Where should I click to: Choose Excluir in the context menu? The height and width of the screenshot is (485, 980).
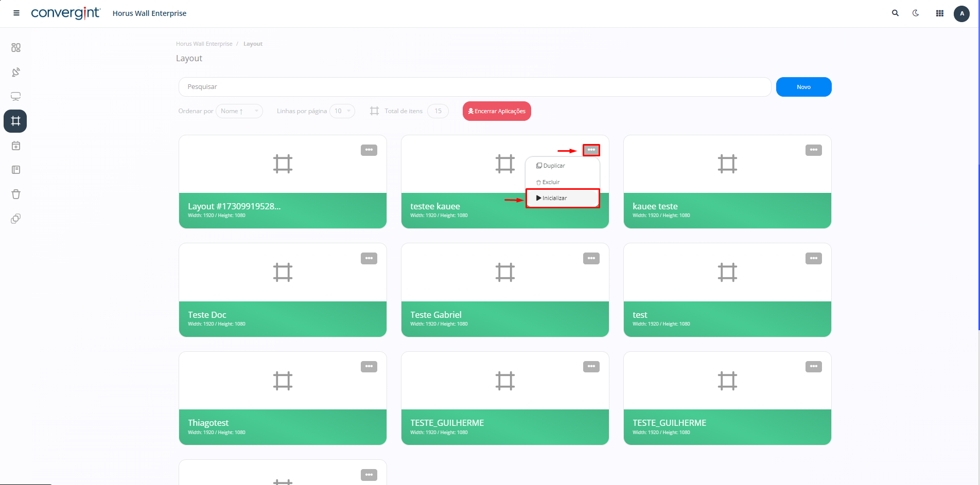[551, 182]
